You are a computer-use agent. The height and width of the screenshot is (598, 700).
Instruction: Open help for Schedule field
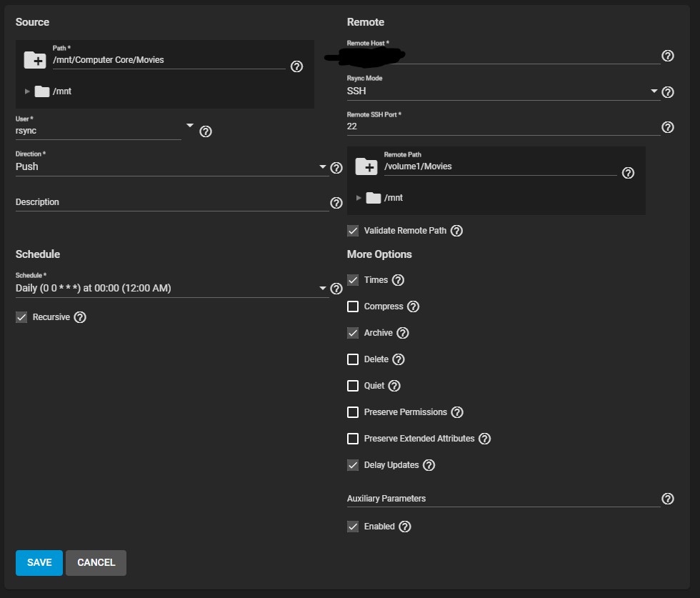tap(336, 289)
